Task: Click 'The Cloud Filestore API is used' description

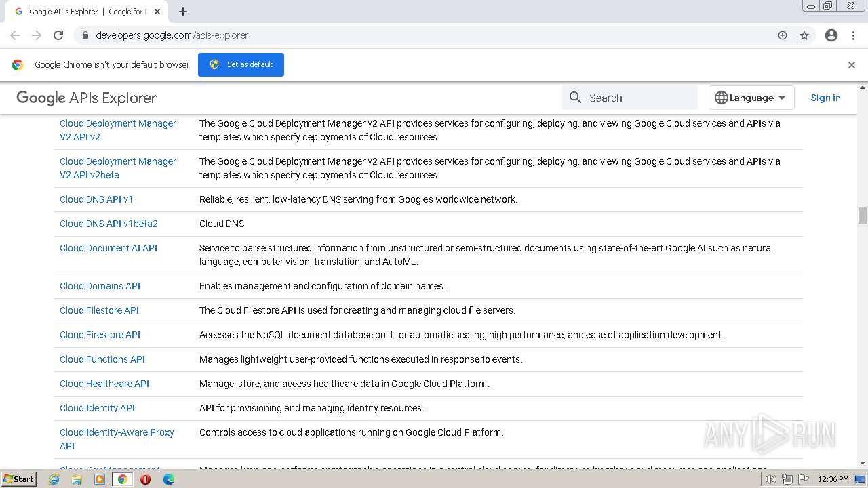Action: [x=357, y=310]
